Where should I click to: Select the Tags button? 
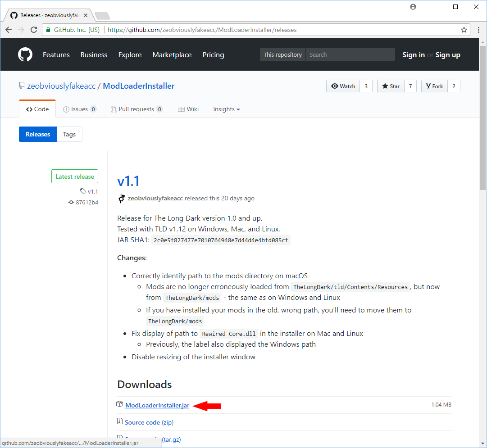pyautogui.click(x=69, y=134)
